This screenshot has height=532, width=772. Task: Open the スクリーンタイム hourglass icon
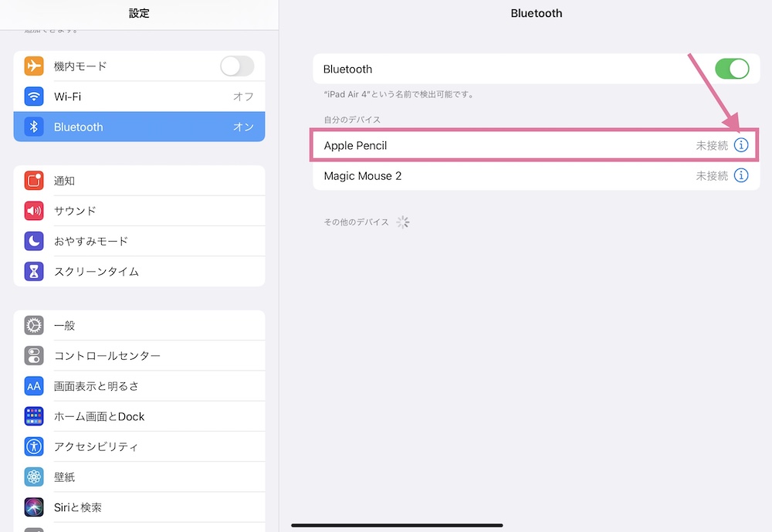[33, 271]
